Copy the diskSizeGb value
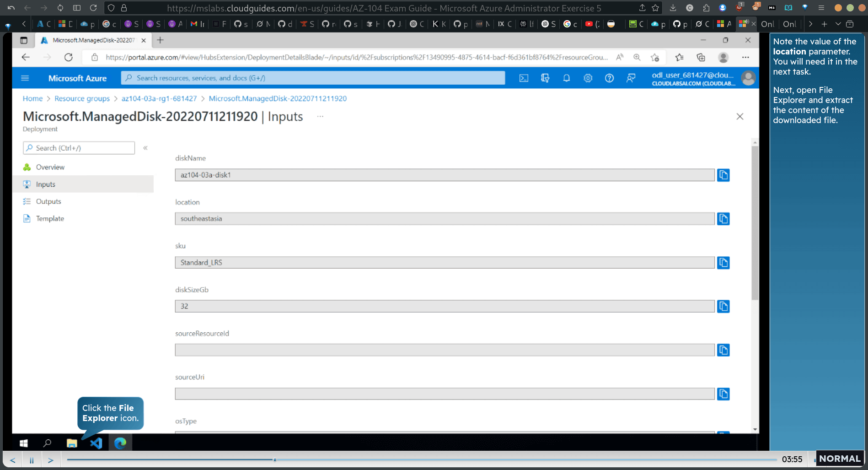Screen dimensions: 868x470 point(723,306)
